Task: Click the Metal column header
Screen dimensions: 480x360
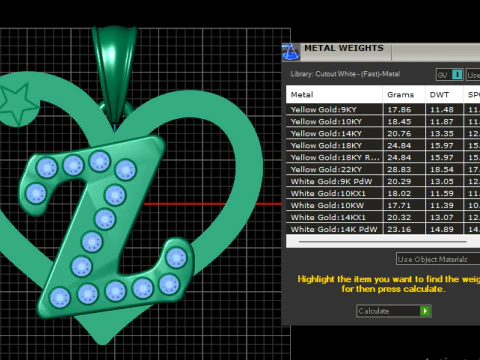Action: point(334,95)
